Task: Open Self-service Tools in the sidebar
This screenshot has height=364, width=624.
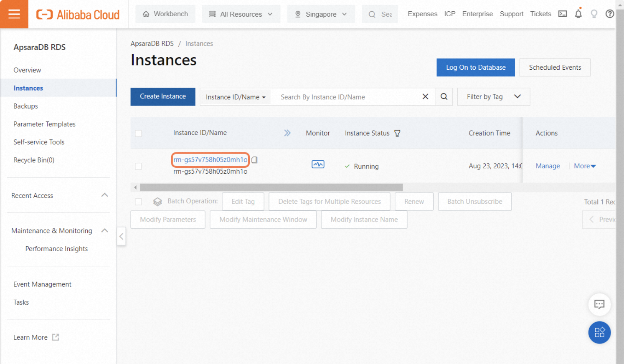Action: (x=39, y=142)
